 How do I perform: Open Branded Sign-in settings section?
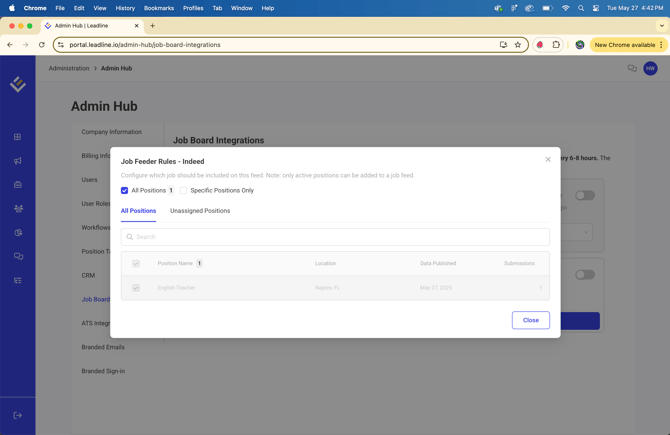tap(103, 371)
